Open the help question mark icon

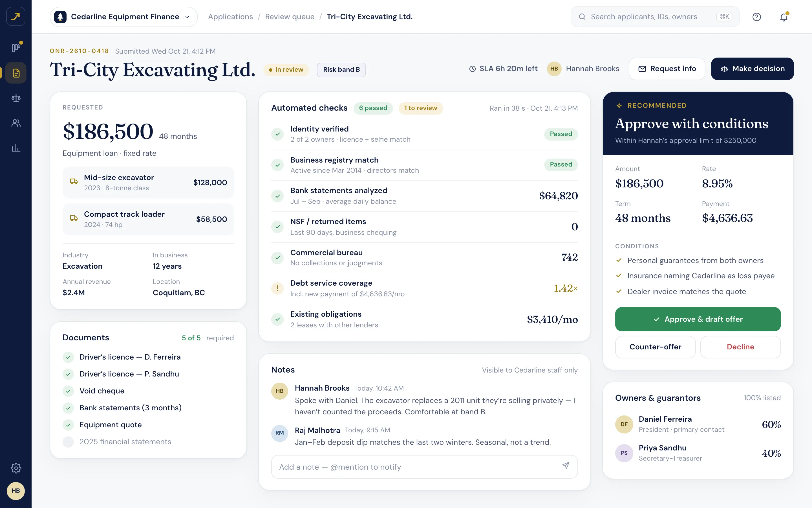(x=756, y=17)
